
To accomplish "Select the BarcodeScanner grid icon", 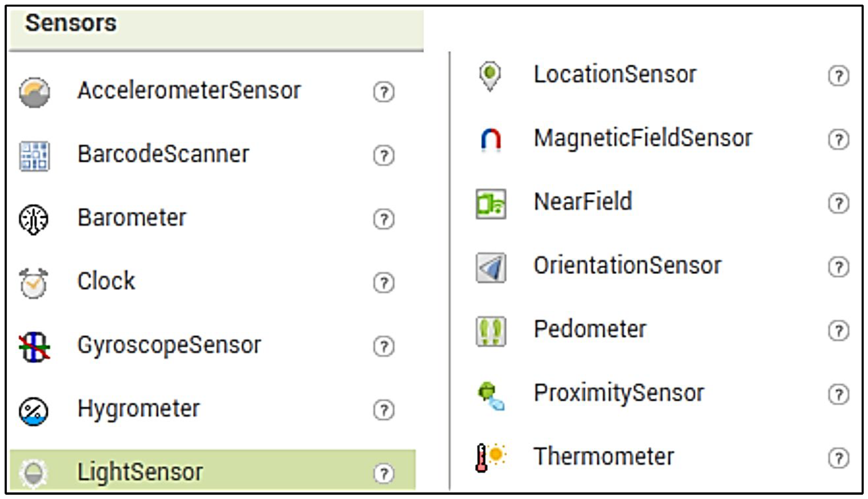I will tap(34, 156).
